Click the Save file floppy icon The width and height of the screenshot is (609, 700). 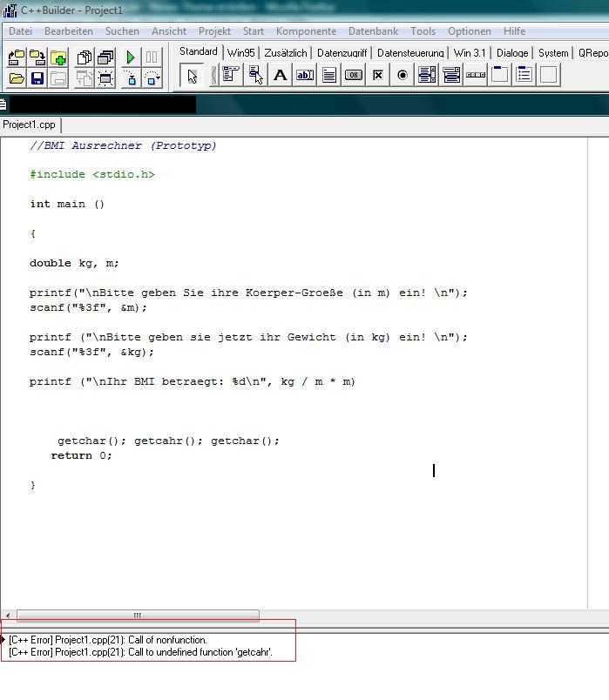tap(37, 78)
